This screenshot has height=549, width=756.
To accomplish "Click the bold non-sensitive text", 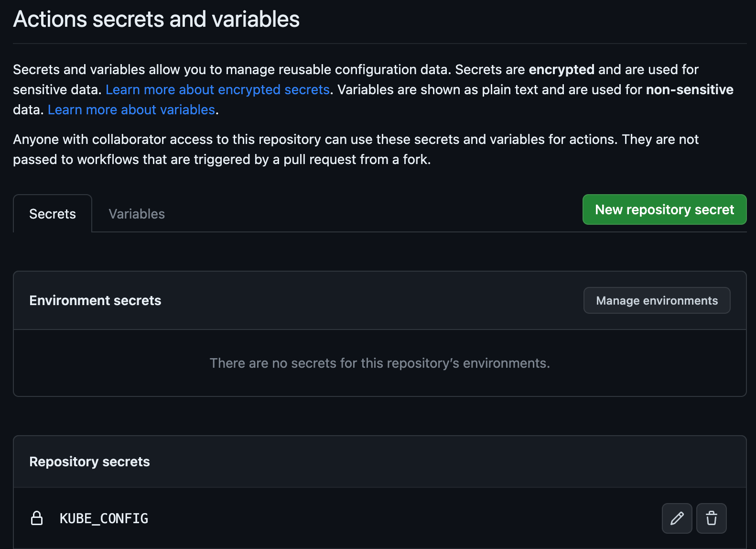I will click(x=689, y=89).
